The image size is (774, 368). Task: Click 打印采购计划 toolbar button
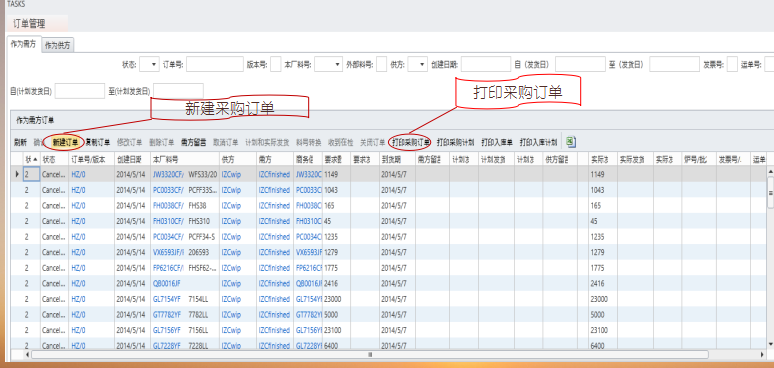[455, 143]
